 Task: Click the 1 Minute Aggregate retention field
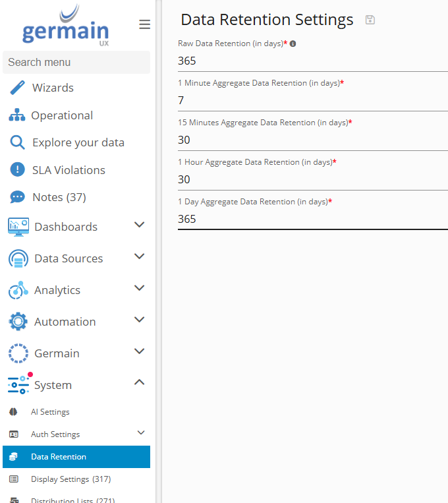tap(312, 100)
